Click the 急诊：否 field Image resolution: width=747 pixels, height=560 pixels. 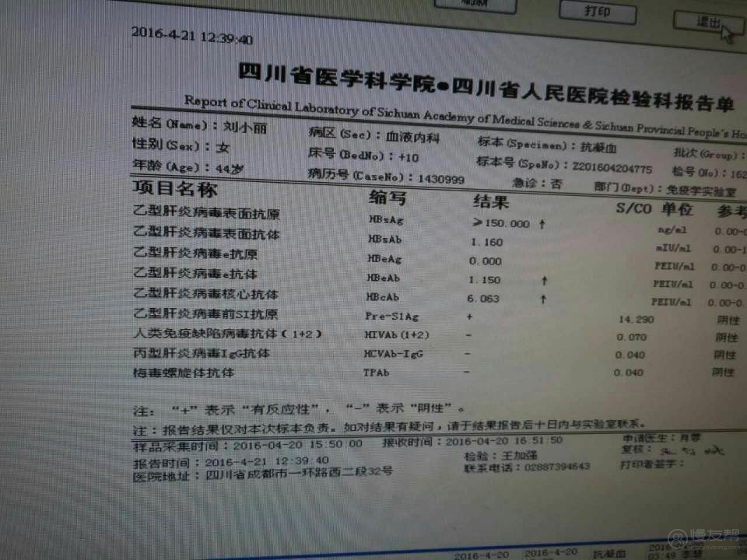(x=537, y=184)
